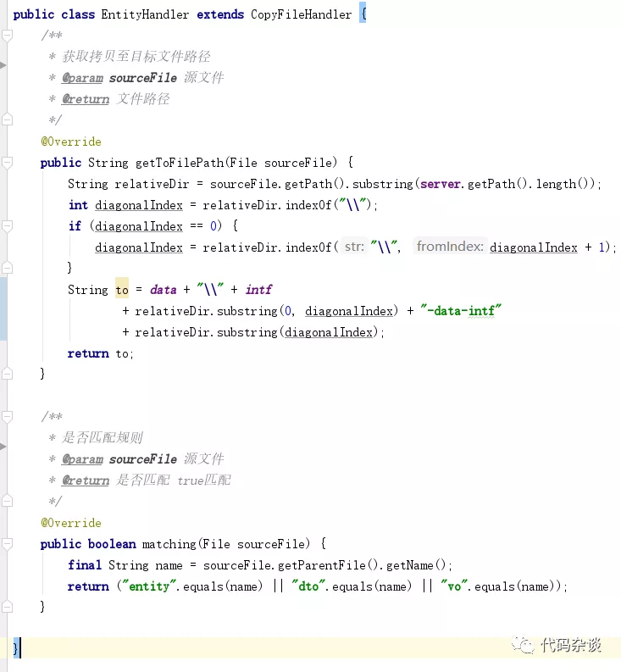The image size is (621, 672).
Task: Collapse the Javadoc comment above matching method
Action: tap(7, 417)
